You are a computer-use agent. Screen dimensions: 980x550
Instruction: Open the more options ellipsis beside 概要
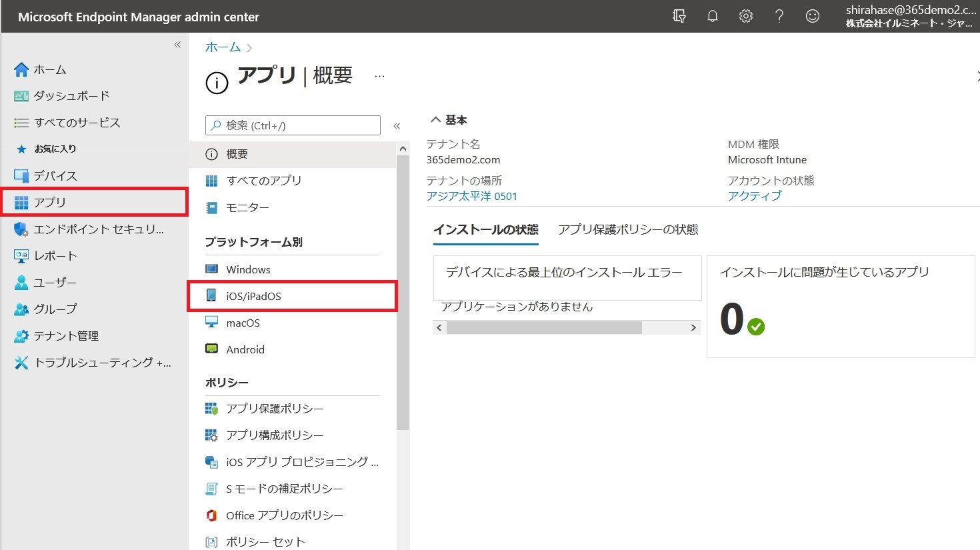[379, 76]
